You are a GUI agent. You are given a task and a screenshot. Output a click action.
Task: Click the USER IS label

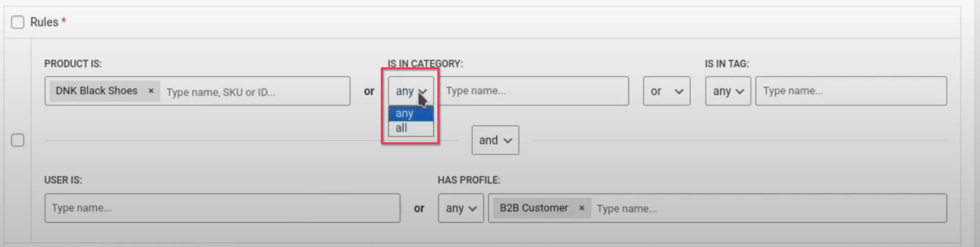pyautogui.click(x=63, y=180)
